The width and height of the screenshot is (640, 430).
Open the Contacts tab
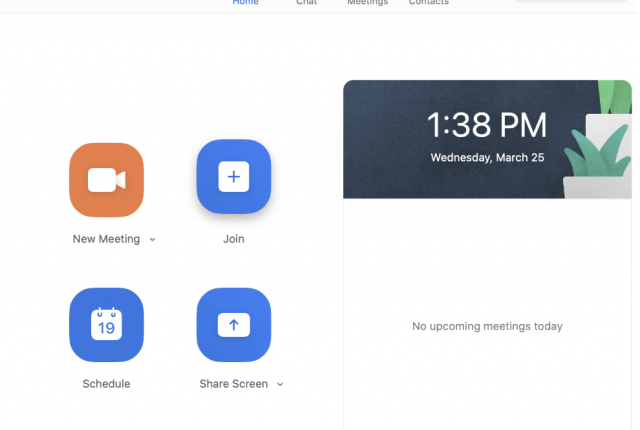[429, 2]
